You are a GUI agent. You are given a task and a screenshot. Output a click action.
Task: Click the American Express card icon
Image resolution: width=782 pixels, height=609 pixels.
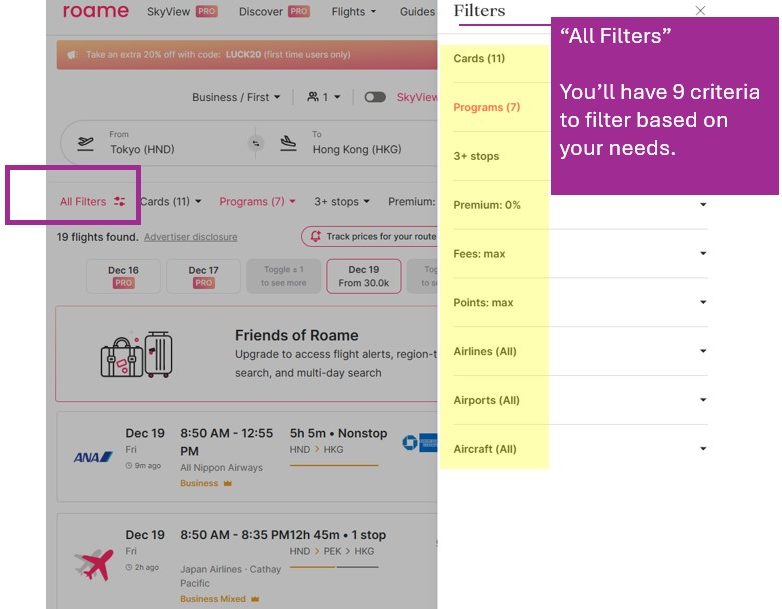[x=428, y=442]
